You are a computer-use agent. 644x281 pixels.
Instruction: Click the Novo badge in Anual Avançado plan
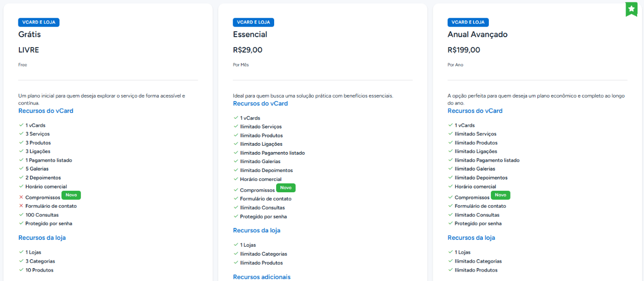click(500, 195)
